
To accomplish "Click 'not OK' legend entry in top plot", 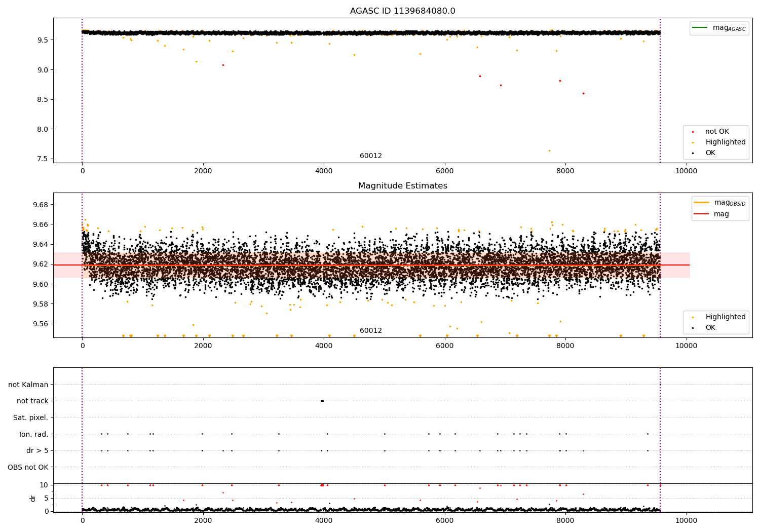I will click(x=717, y=132).
